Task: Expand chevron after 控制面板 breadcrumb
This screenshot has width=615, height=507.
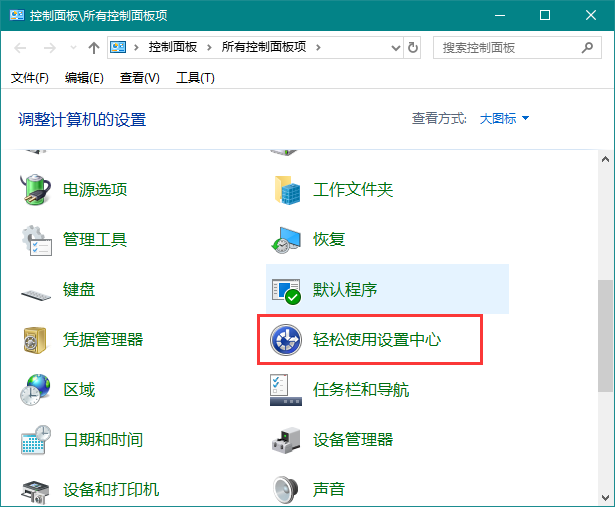Action: pyautogui.click(x=209, y=47)
